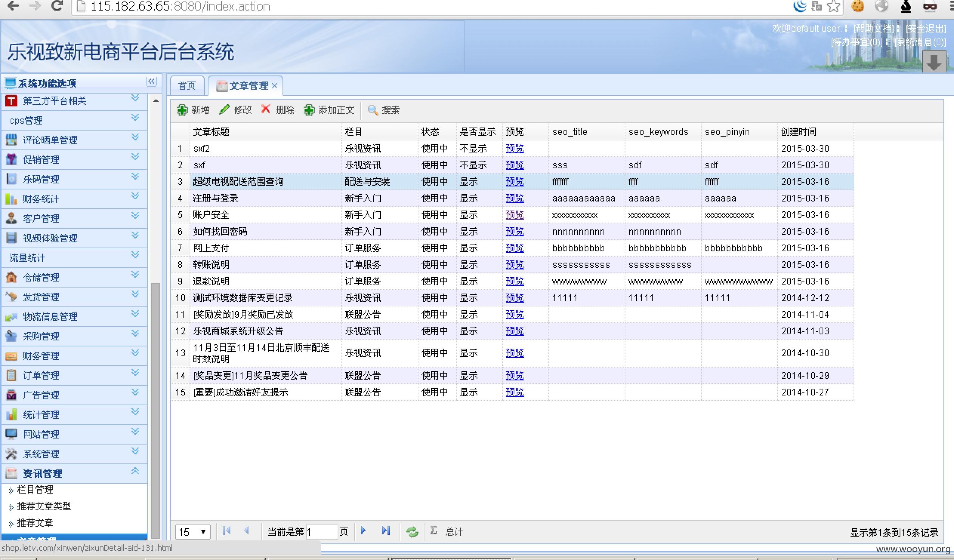Click the header download arrow icon
The height and width of the screenshot is (560, 954).
[934, 62]
